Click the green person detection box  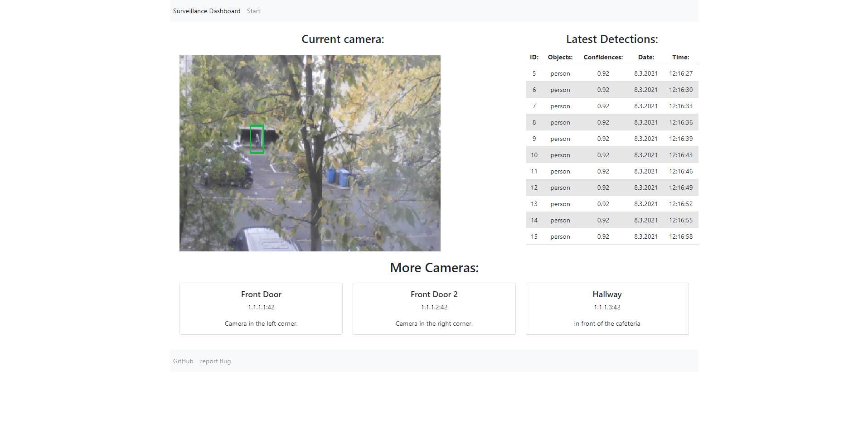pos(257,140)
